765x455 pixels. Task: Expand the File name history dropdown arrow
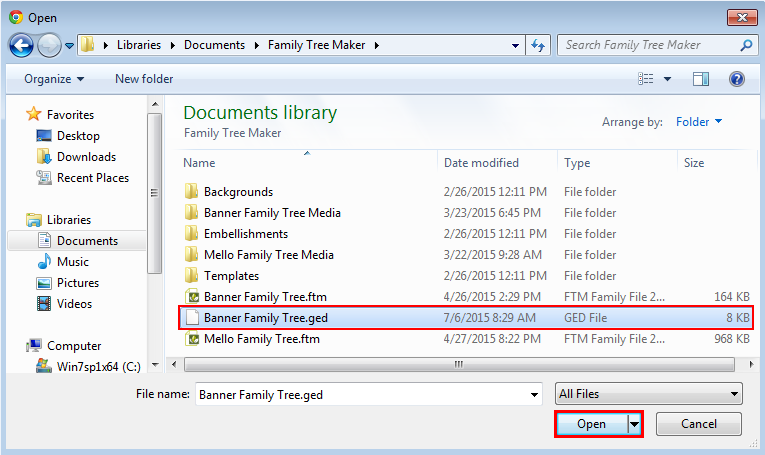click(535, 395)
